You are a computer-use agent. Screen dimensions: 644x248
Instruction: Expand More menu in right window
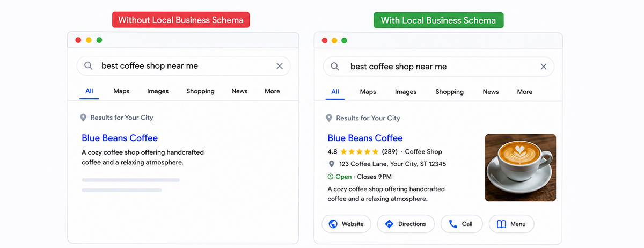pos(525,92)
